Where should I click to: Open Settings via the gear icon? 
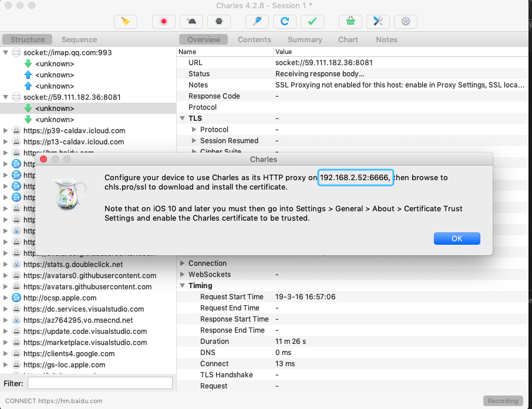[405, 21]
